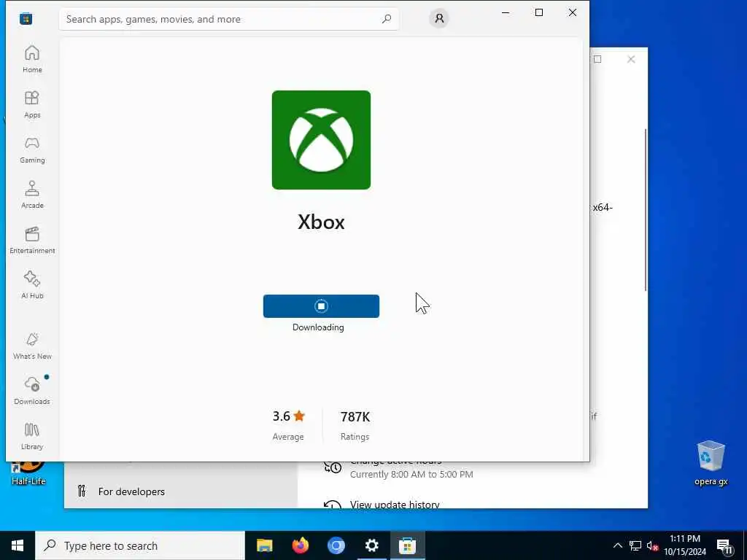Open the Gaming section

[32, 149]
